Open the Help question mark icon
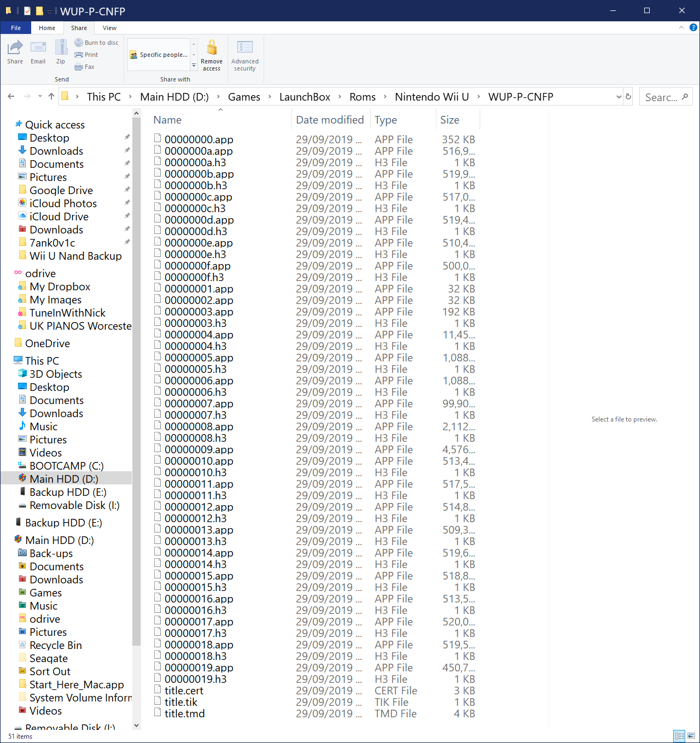The width and height of the screenshot is (700, 743). pyautogui.click(x=693, y=27)
